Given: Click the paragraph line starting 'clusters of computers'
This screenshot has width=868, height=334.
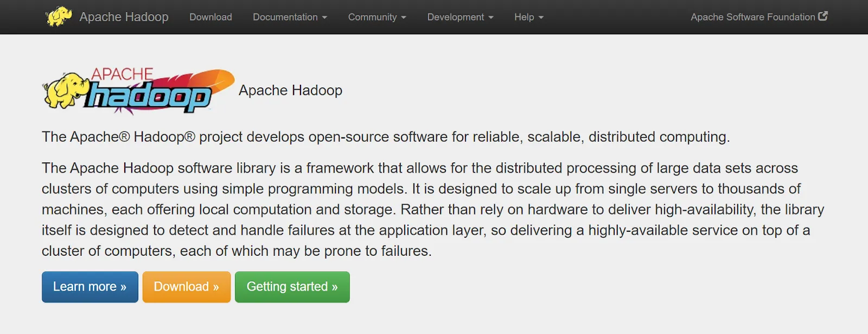Looking at the screenshot, I should click(x=421, y=189).
